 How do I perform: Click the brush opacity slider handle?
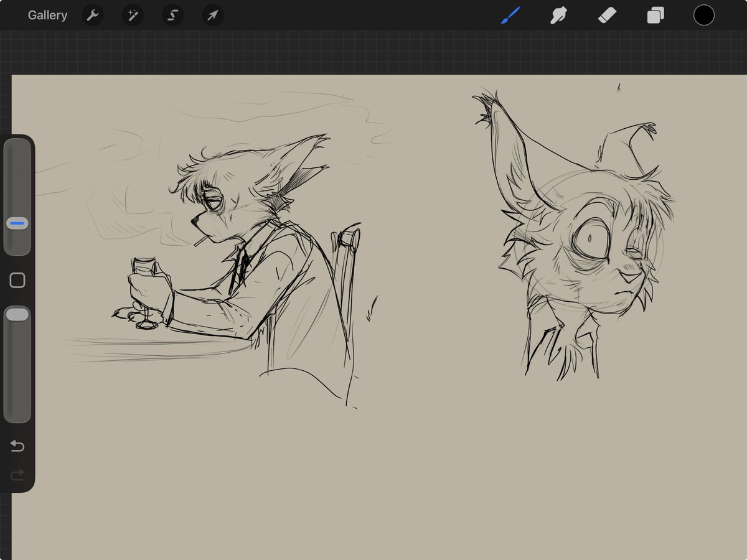tap(17, 315)
